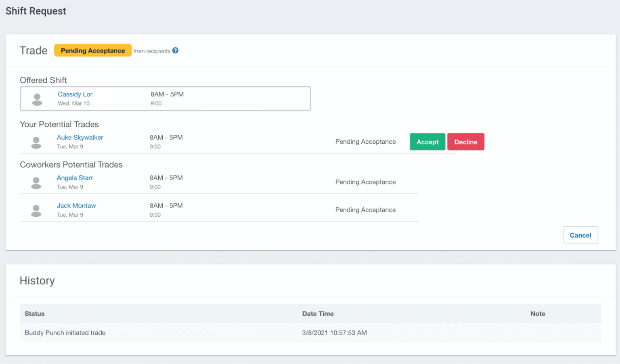Click the Pending Acceptance status badge
The image size is (620, 364).
[92, 50]
